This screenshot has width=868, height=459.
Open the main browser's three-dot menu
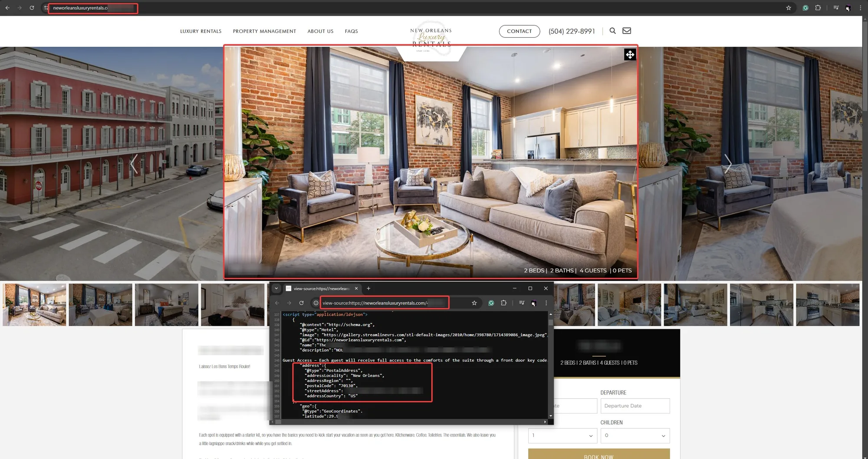(x=860, y=8)
